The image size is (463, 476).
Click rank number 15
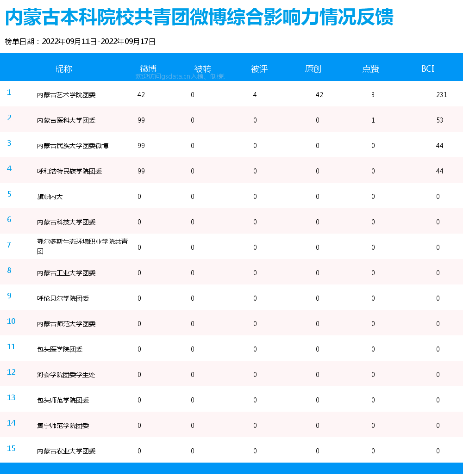point(11,448)
